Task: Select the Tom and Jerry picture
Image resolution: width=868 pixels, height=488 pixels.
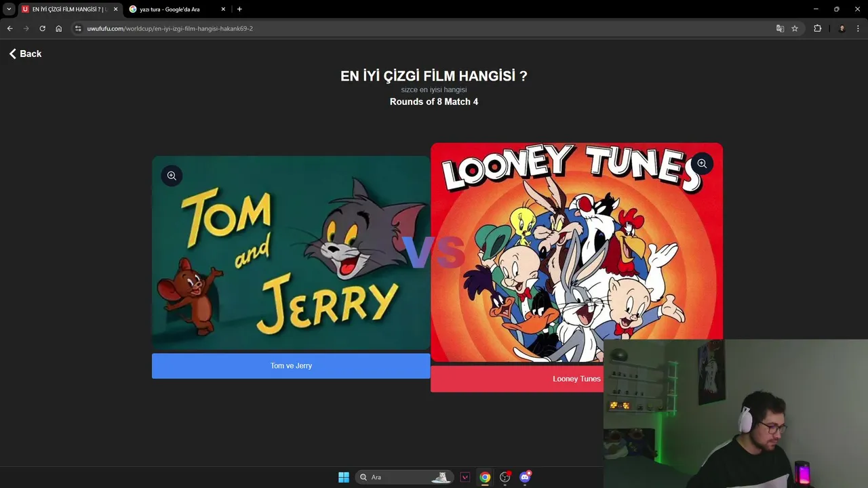Action: click(x=291, y=253)
